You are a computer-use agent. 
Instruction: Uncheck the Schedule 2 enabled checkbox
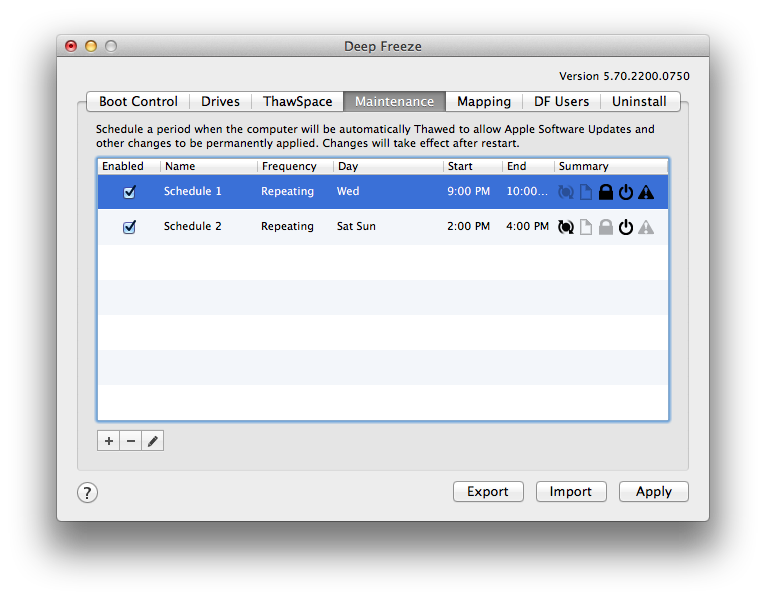pyautogui.click(x=129, y=227)
